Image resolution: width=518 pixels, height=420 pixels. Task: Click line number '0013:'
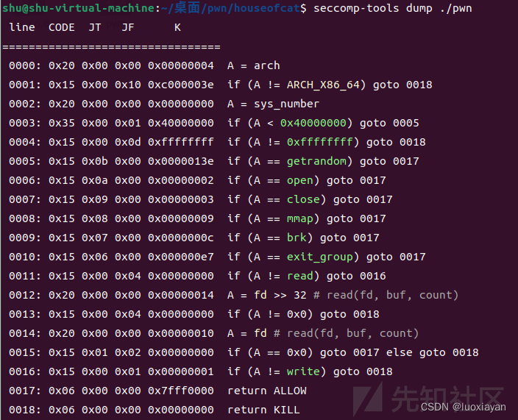tap(25, 314)
